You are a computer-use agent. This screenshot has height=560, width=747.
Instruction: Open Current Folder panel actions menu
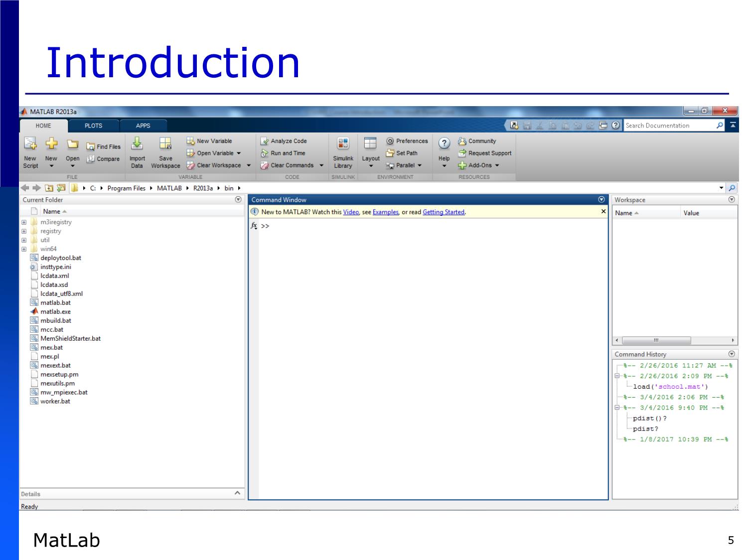tap(238, 199)
